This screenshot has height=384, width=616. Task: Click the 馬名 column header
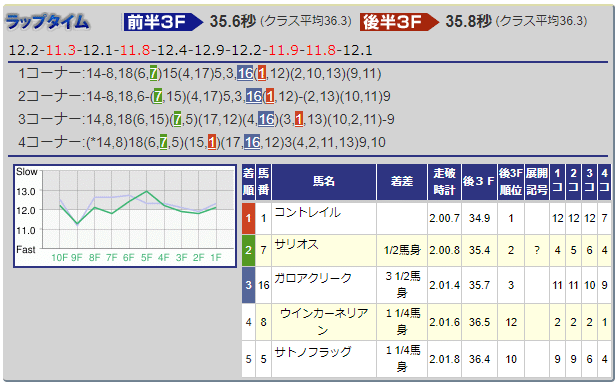click(324, 182)
